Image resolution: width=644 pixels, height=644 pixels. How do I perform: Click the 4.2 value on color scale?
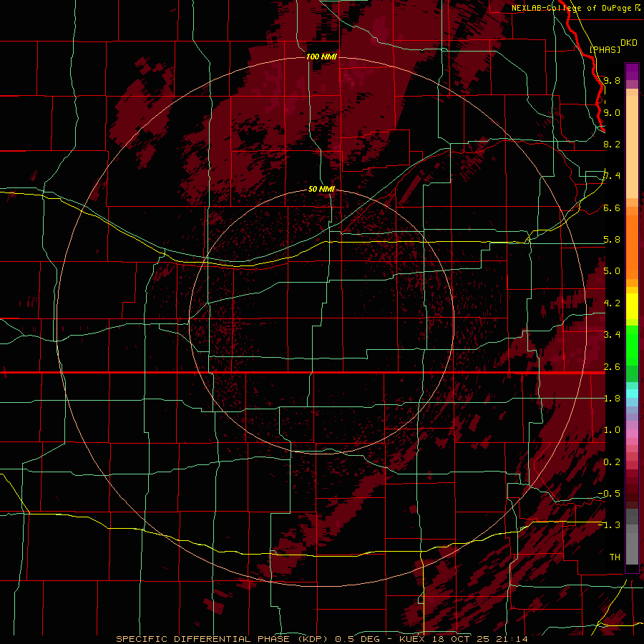[612, 303]
